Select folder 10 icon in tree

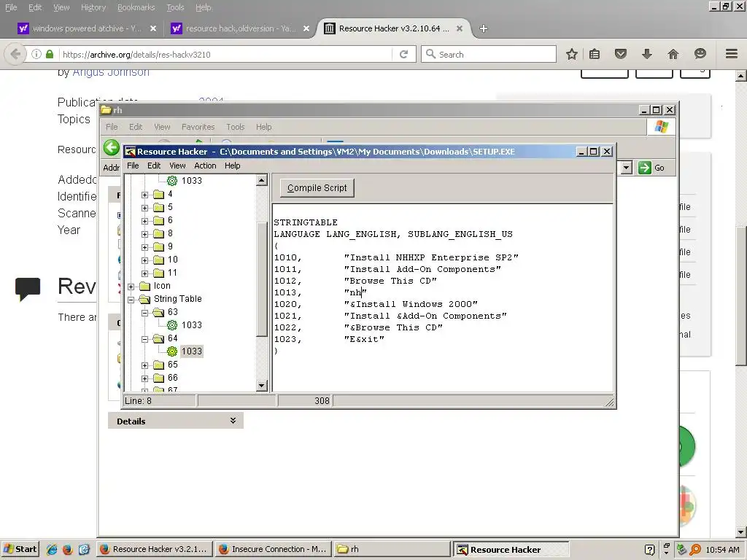click(x=158, y=260)
